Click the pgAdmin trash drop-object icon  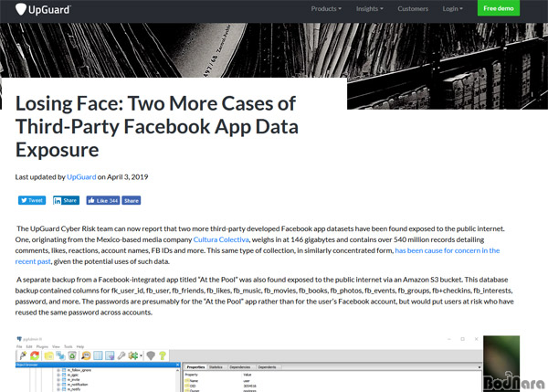click(72, 355)
